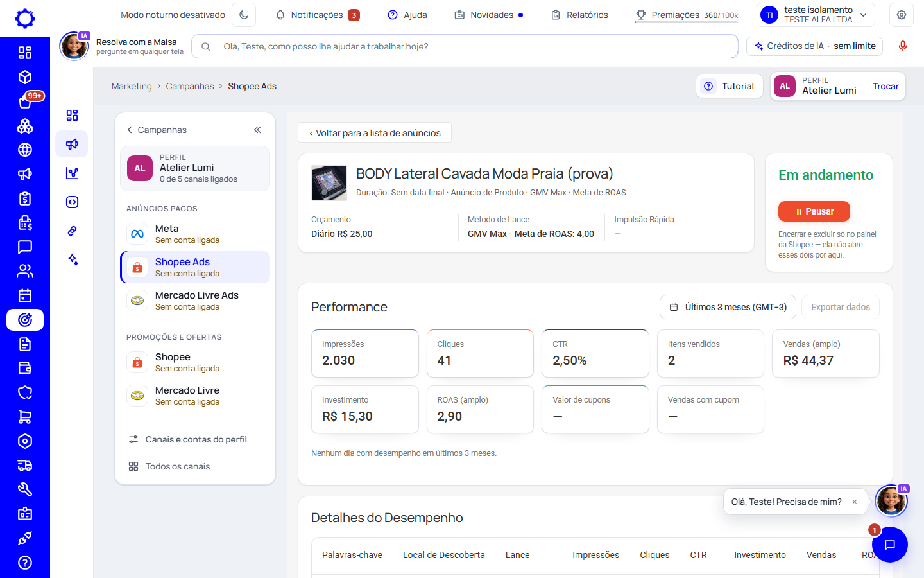
Task: Select Mercado Livre Ads channel
Action: coord(195,301)
